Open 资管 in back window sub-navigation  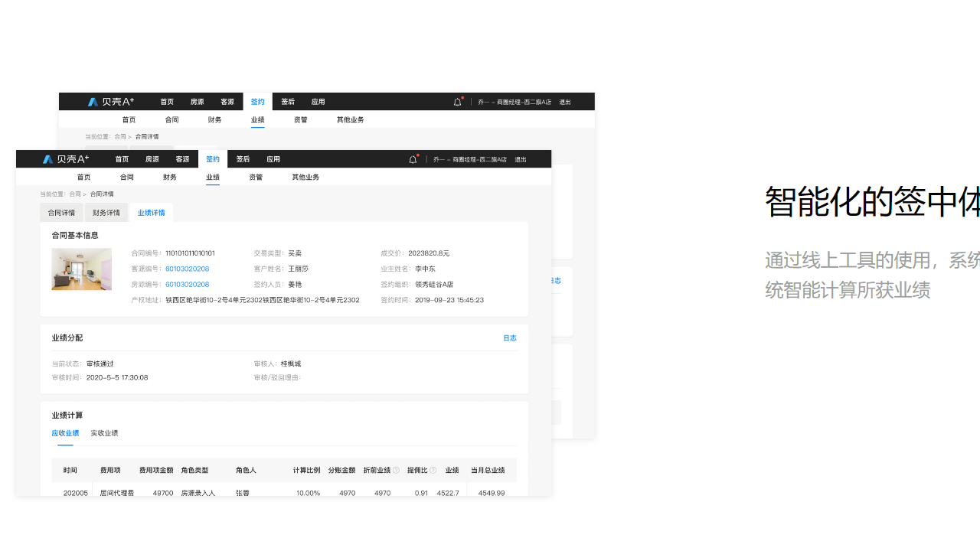300,119
